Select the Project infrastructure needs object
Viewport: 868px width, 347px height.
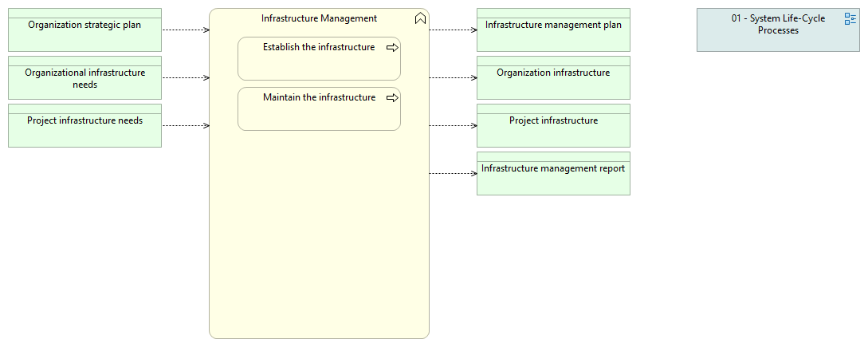coord(84,125)
